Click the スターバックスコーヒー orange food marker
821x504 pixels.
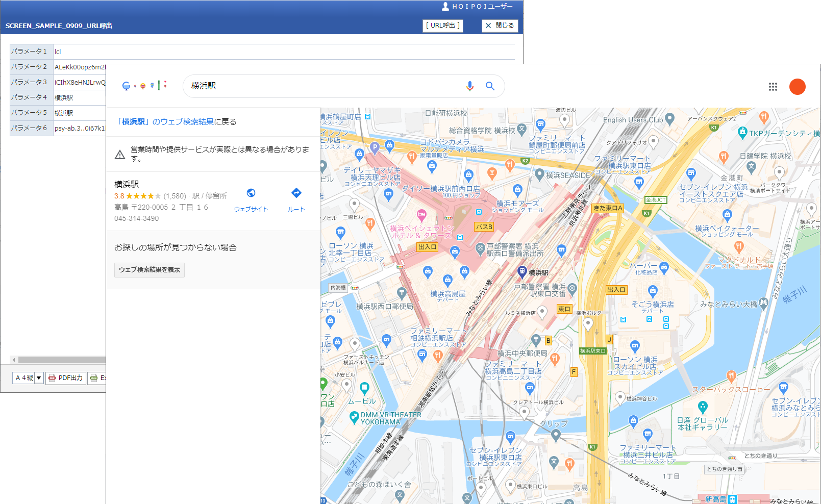tap(731, 376)
